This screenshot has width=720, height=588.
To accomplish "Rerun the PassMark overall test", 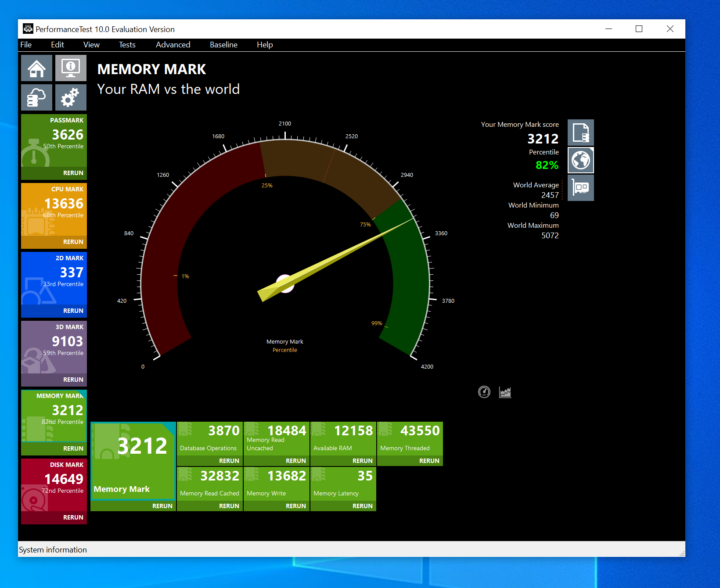I will [73, 173].
